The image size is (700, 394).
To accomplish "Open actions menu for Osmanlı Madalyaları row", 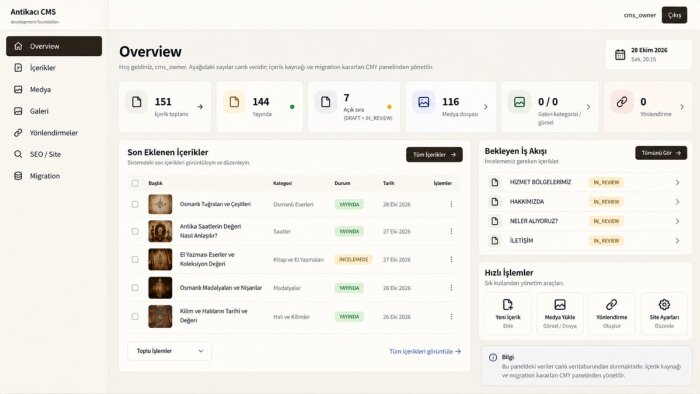I will click(451, 288).
